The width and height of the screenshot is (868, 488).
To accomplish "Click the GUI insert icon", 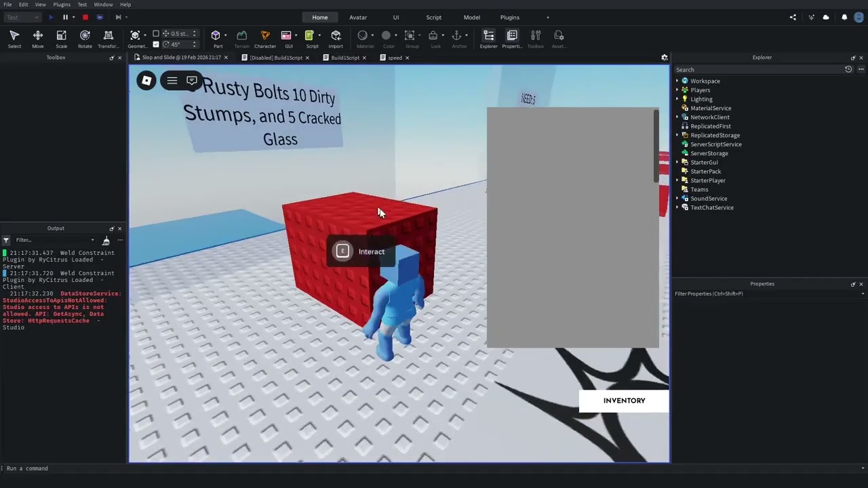I will pos(286,35).
